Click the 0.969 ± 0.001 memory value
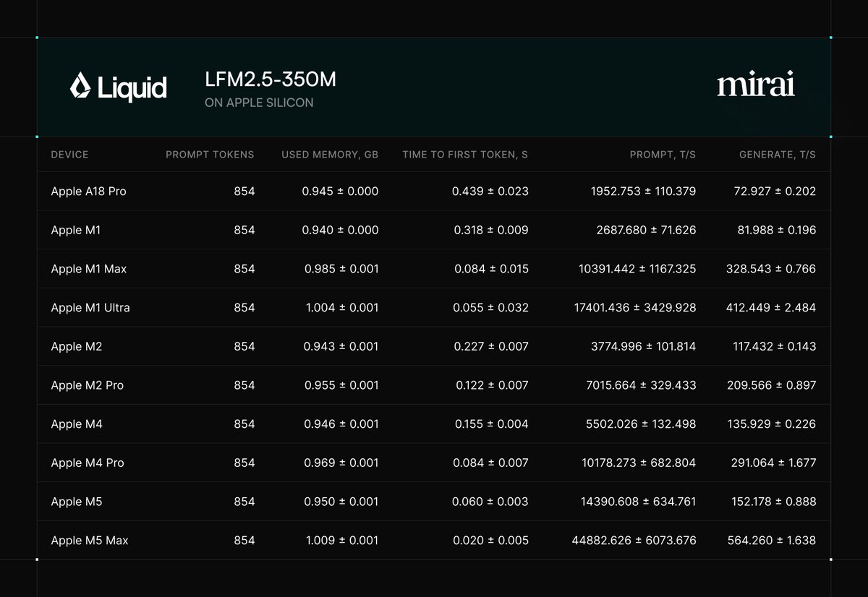This screenshot has width=868, height=597. [x=341, y=463]
